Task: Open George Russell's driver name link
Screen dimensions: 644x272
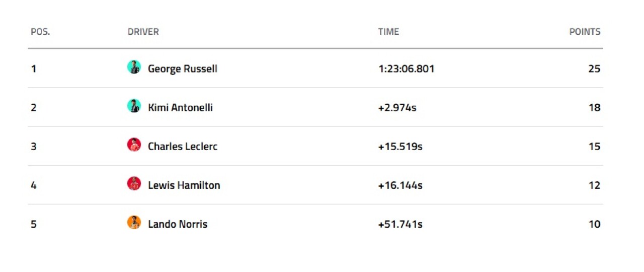Action: pyautogui.click(x=183, y=69)
